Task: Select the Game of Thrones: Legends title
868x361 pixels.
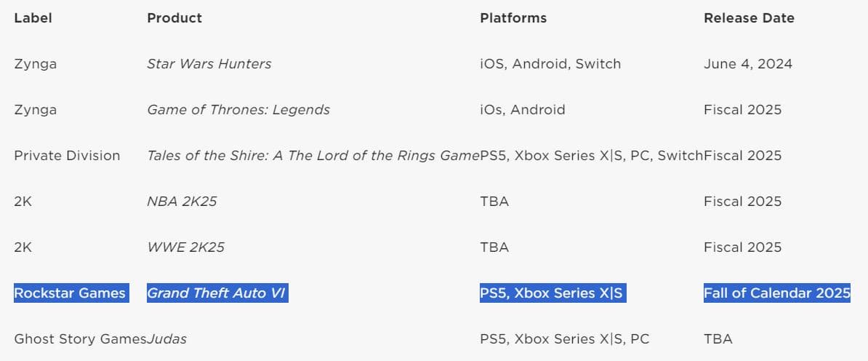Action: pos(238,109)
